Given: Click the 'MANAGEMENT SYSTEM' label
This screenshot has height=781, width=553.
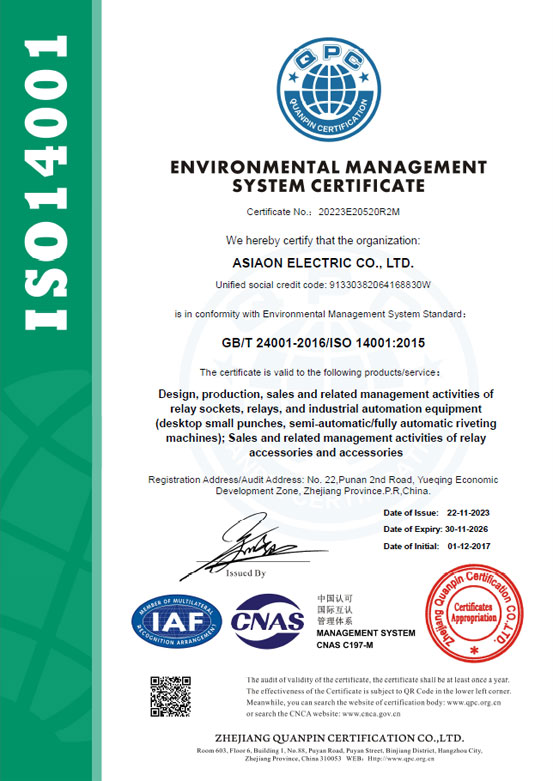Looking at the screenshot, I should [366, 633].
